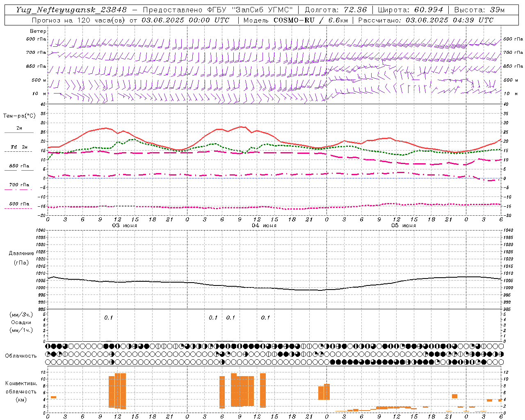525x420 pixels.
Task: Click the 0.1 precipitation value on 03 июня
Action: (108, 317)
